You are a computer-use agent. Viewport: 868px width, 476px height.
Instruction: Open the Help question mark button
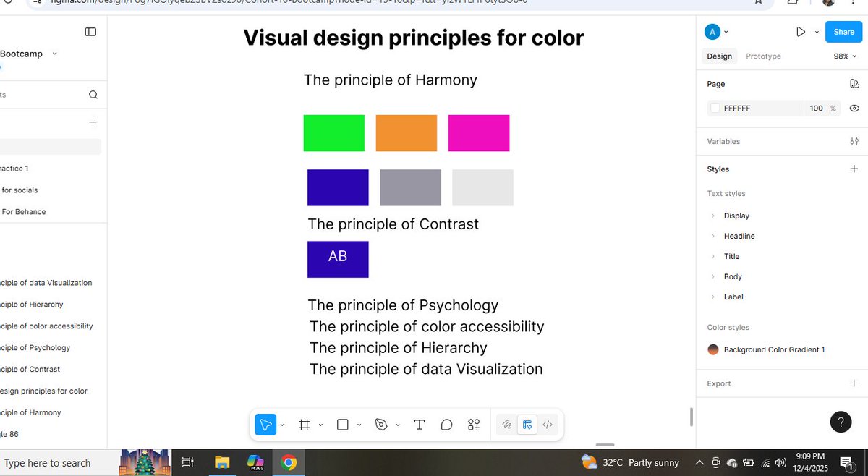click(x=841, y=422)
